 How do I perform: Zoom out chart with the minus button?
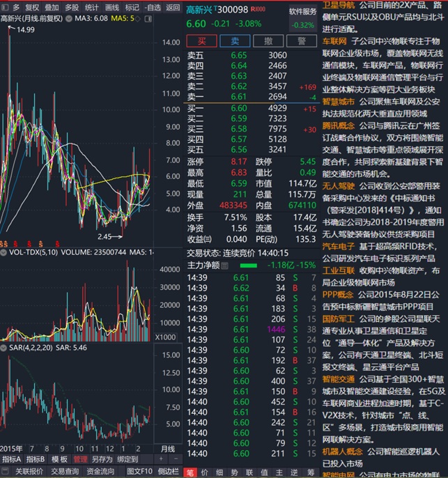pos(176,458)
